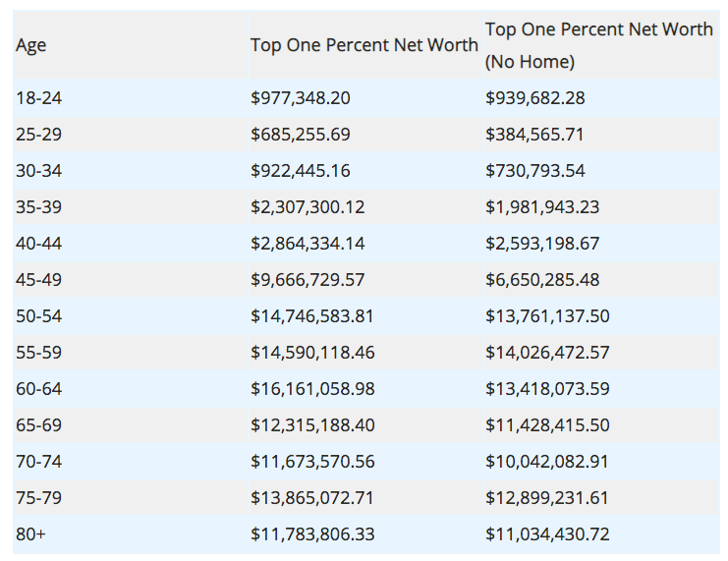Image resolution: width=728 pixels, height=561 pixels.
Task: Select the 35-39 age cell
Action: (38, 207)
